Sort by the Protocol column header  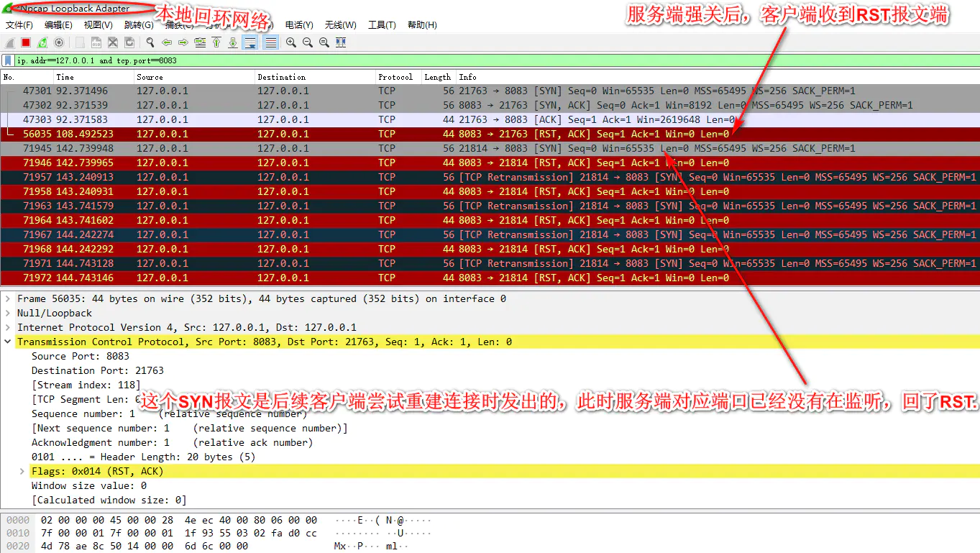tap(399, 77)
